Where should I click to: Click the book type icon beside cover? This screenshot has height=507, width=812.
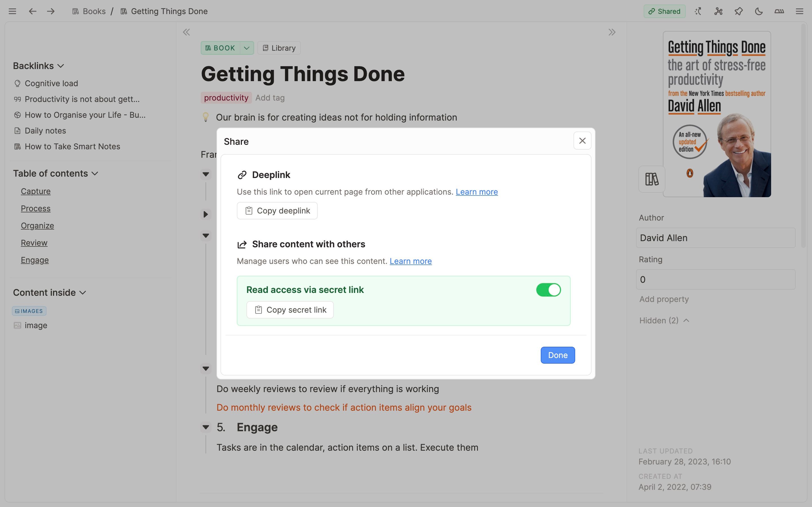[652, 179]
